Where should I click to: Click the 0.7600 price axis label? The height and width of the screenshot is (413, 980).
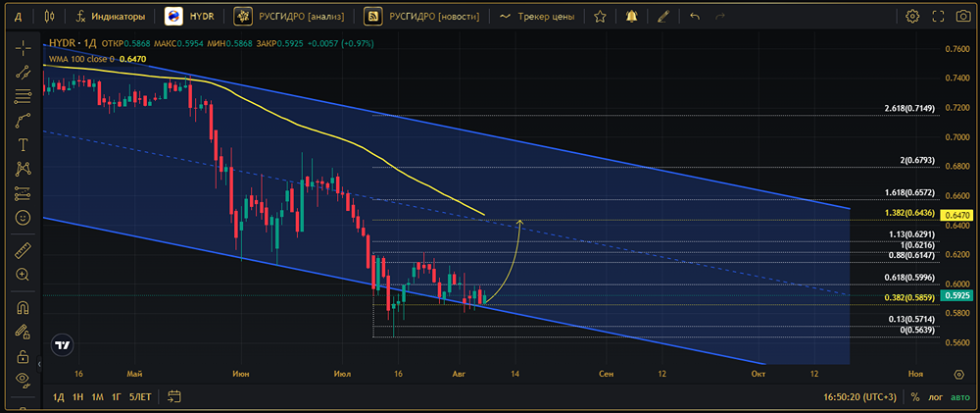[957, 49]
